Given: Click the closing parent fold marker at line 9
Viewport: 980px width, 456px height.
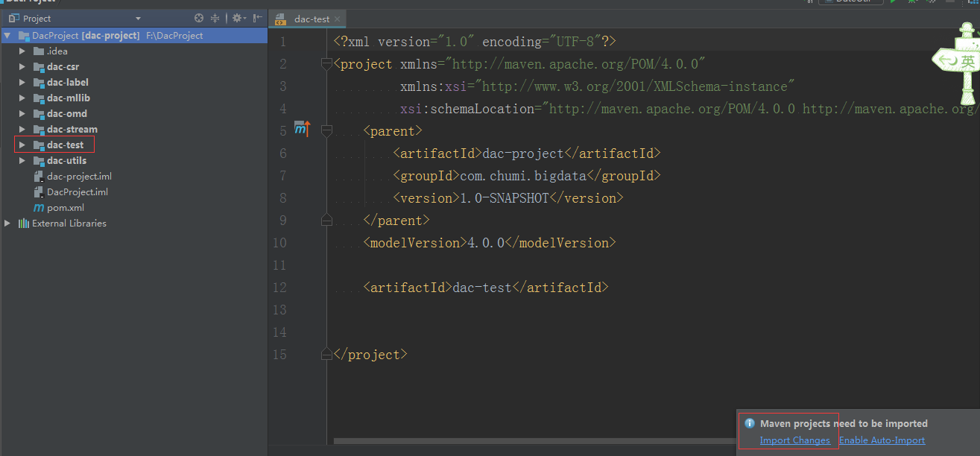Looking at the screenshot, I should 326,221.
